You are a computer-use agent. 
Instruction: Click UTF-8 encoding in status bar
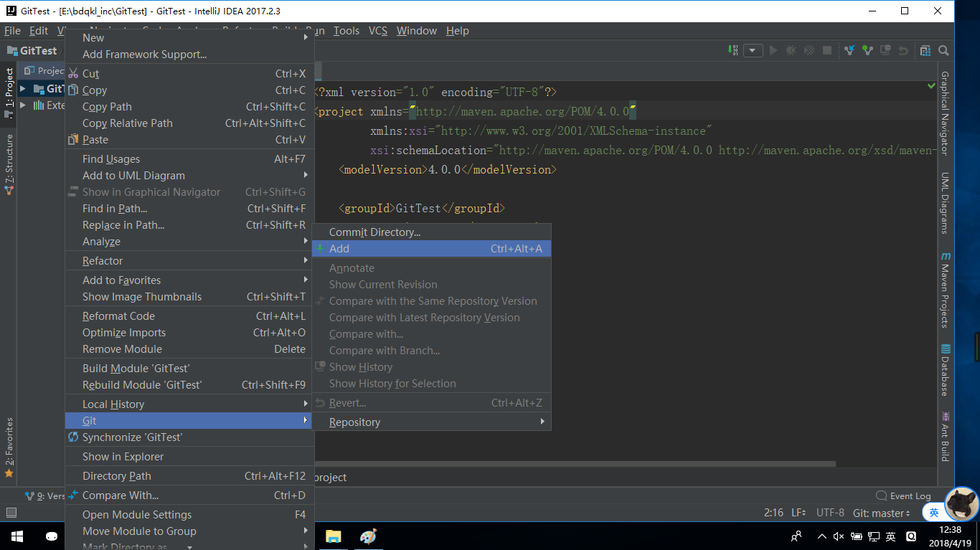(830, 513)
